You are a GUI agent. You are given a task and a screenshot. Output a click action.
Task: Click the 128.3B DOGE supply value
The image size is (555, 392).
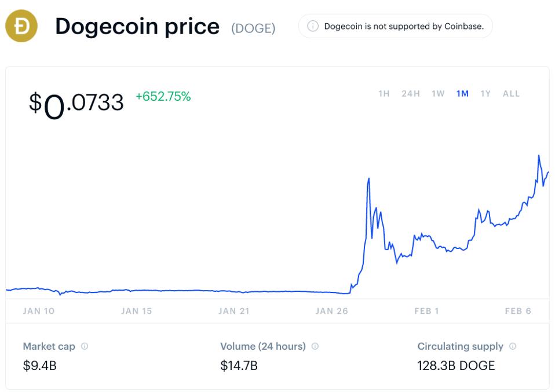click(456, 366)
